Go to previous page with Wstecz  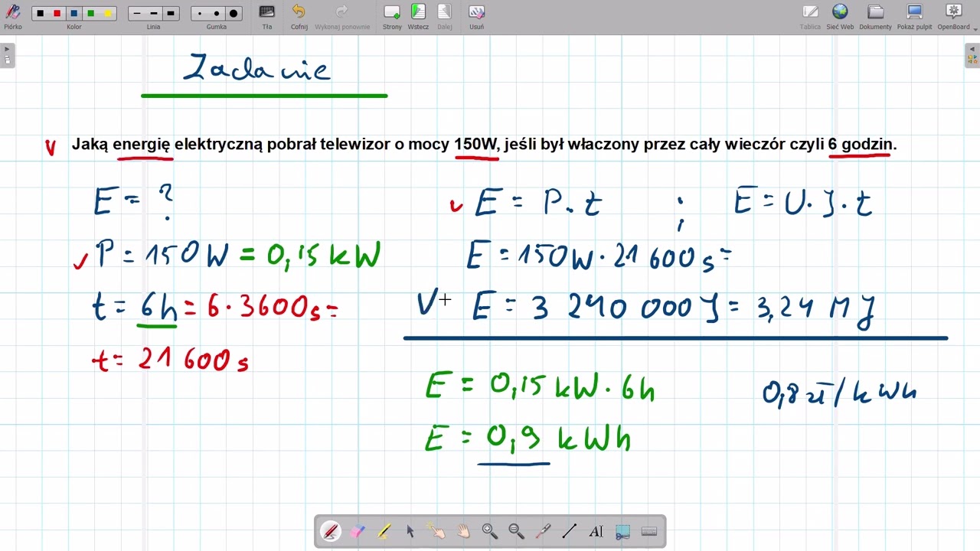point(418,16)
